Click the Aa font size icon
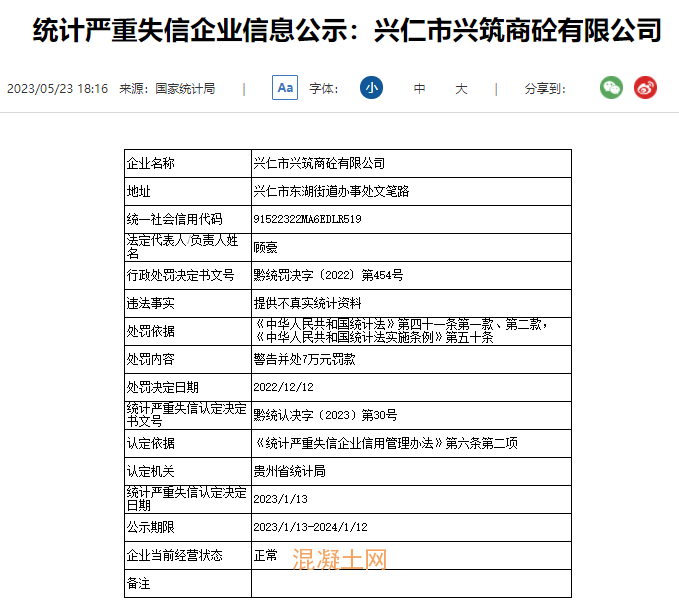Viewport: 679px width, 602px height. 285,88
